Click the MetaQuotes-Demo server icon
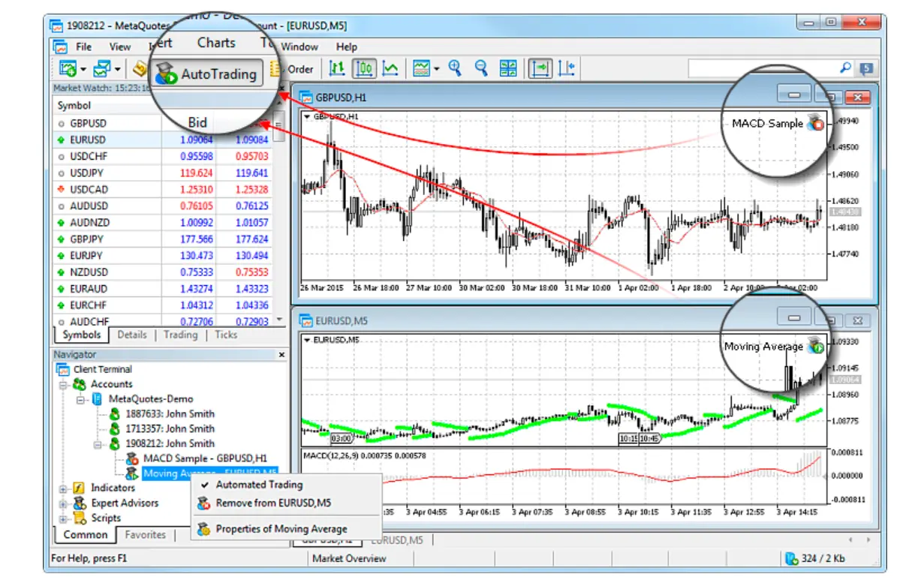Viewport: 924px width, 583px height. click(98, 399)
